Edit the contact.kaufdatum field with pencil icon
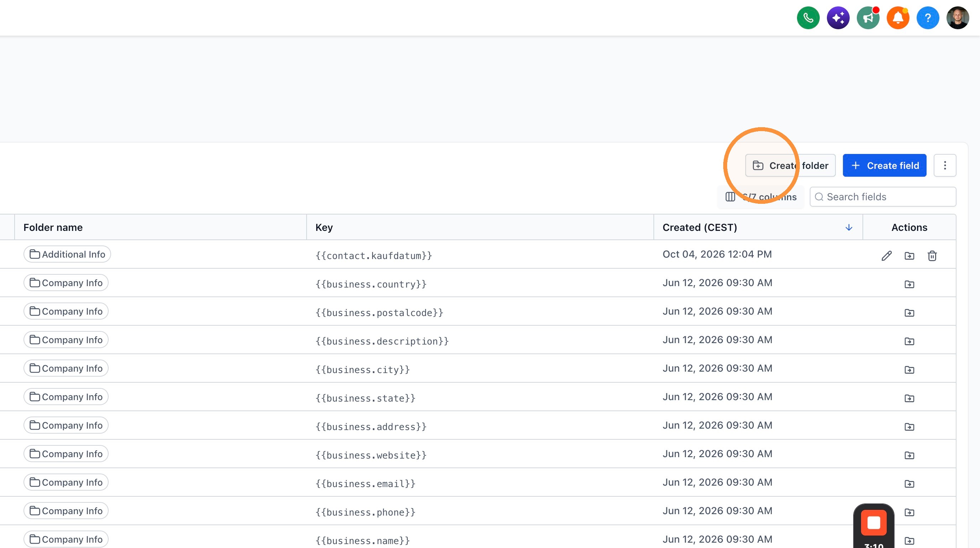This screenshot has width=980, height=548. 887,256
